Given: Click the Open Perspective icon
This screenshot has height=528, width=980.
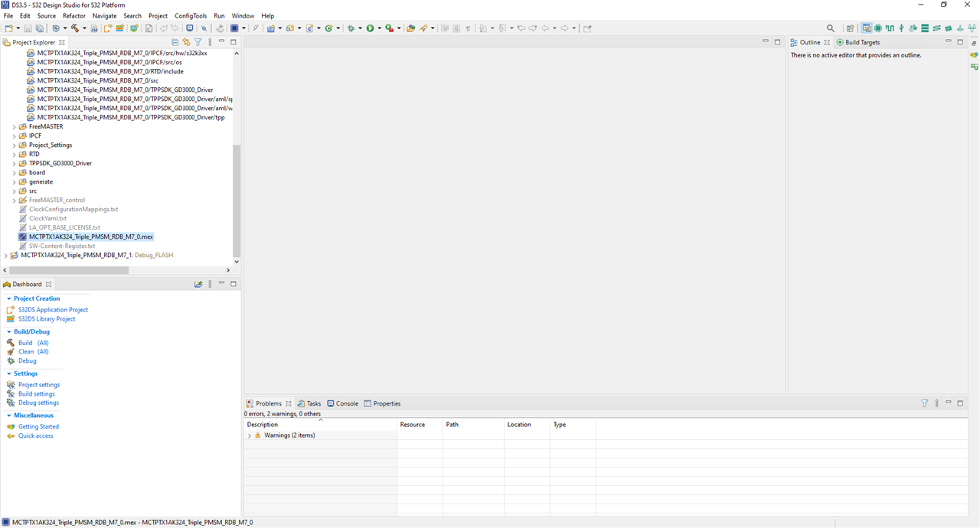Looking at the screenshot, I should click(x=850, y=28).
